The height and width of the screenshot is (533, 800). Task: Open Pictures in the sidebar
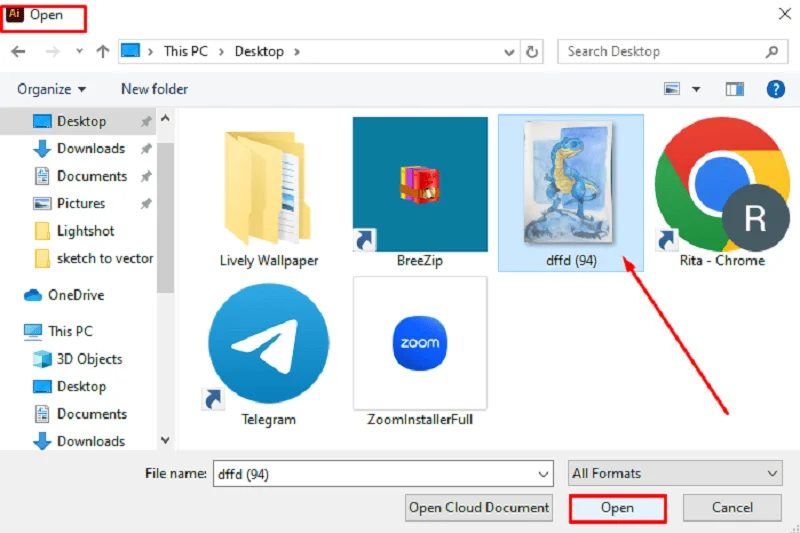click(x=81, y=204)
